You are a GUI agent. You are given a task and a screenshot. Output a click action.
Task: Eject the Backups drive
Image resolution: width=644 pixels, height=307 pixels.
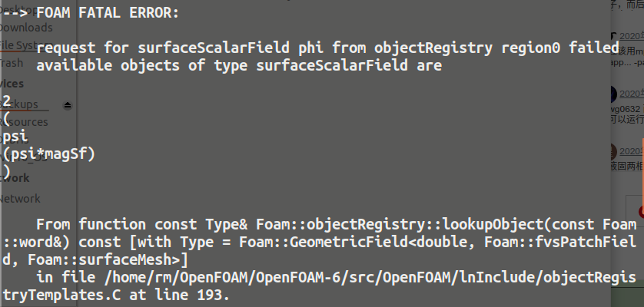67,104
